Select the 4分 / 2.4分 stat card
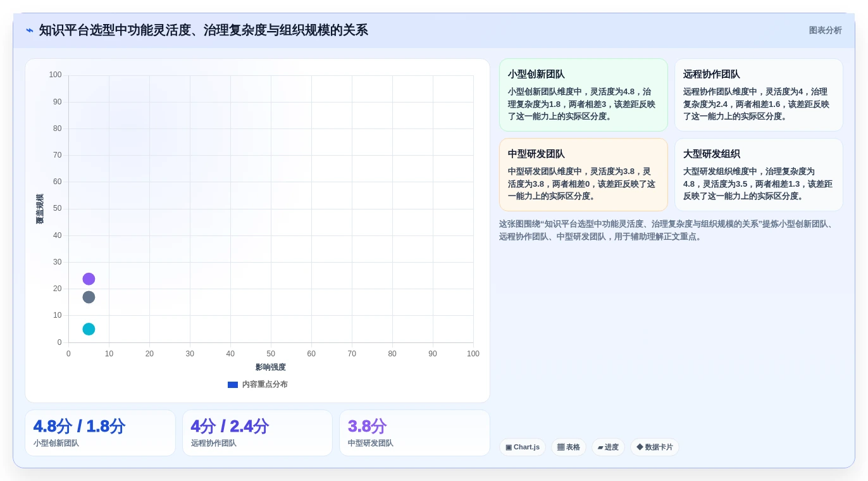 pyautogui.click(x=257, y=433)
